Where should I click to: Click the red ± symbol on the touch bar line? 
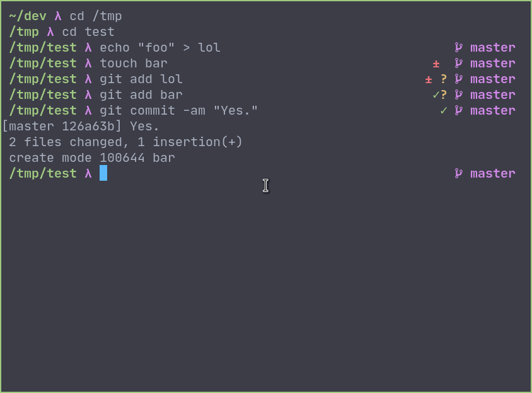pos(436,64)
